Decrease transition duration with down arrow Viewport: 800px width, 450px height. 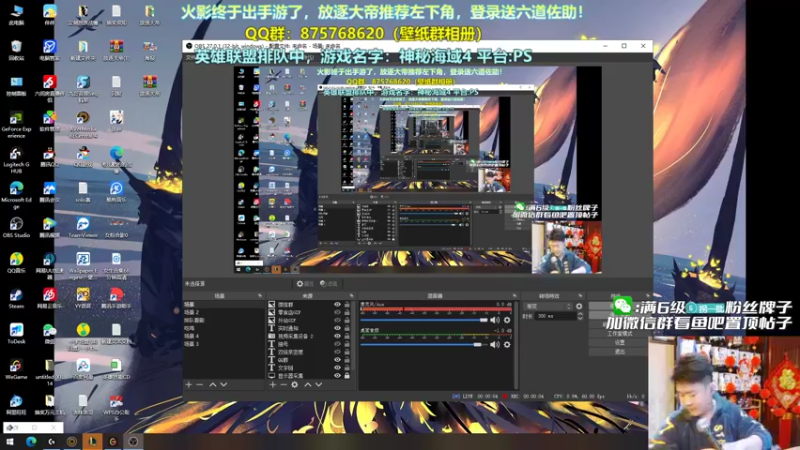pos(580,318)
